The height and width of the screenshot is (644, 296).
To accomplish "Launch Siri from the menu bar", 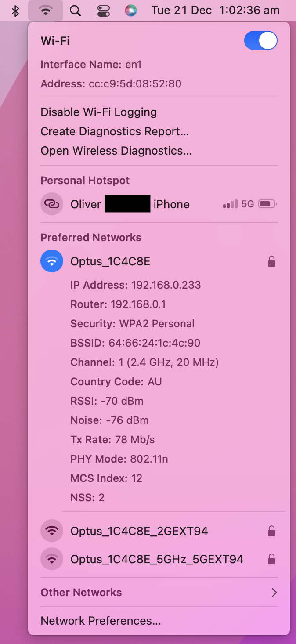I will point(131,11).
